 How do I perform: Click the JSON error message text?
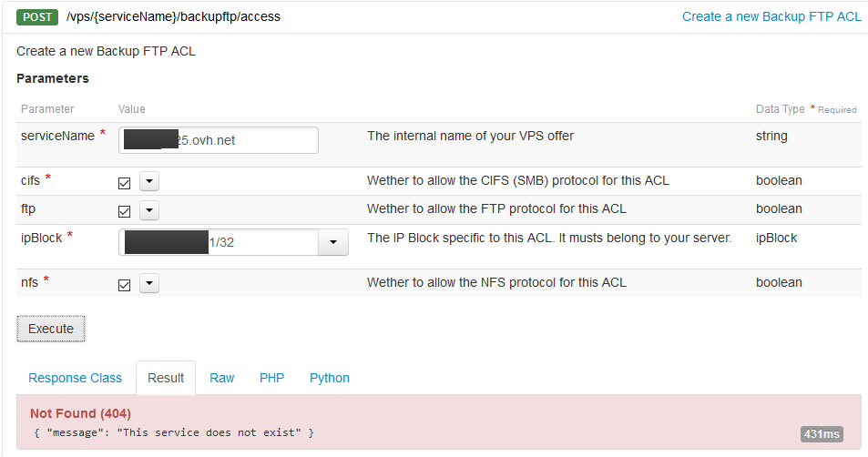click(x=174, y=432)
